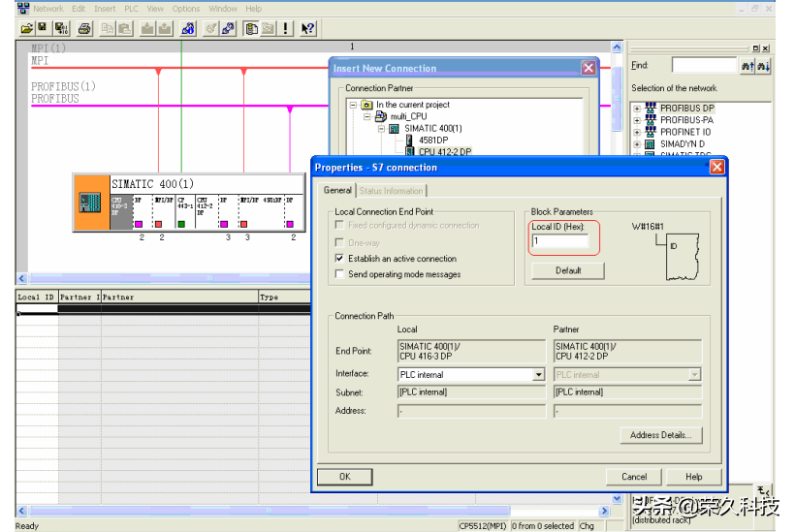Open the Interface PLC internal dropdown
This screenshot has height=532, width=795.
[x=539, y=375]
